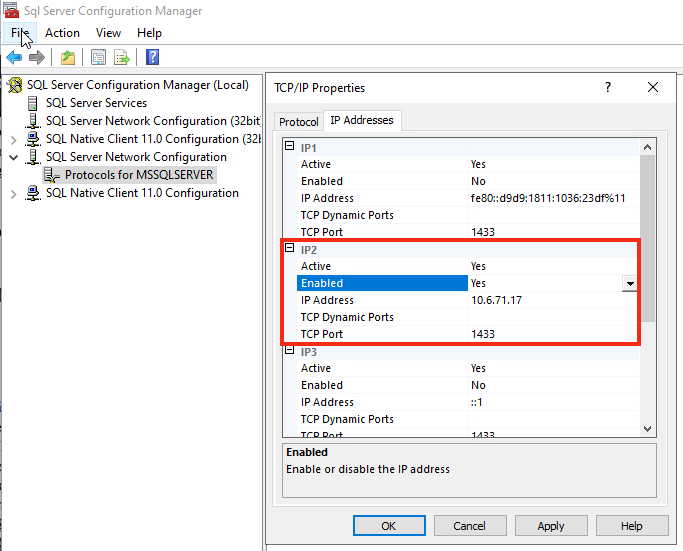Click IP3 Active value Yes
The width and height of the screenshot is (683, 551).
tap(478, 368)
